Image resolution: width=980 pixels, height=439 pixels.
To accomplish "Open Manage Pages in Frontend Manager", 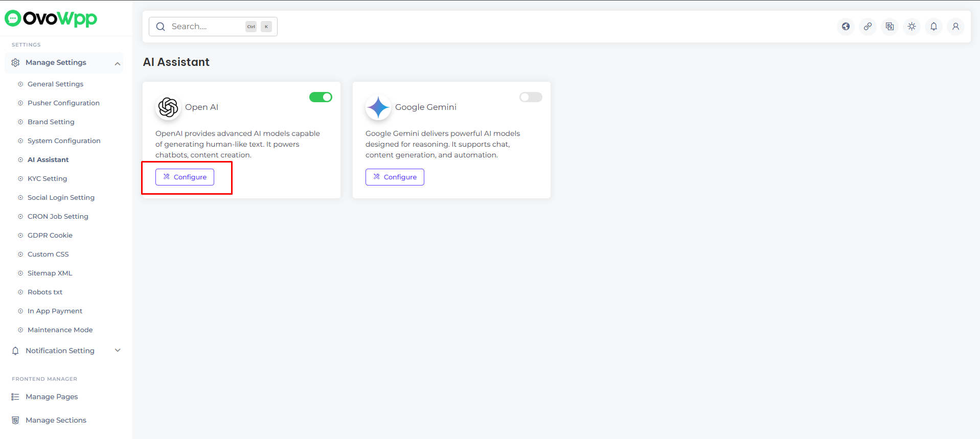I will click(52, 397).
